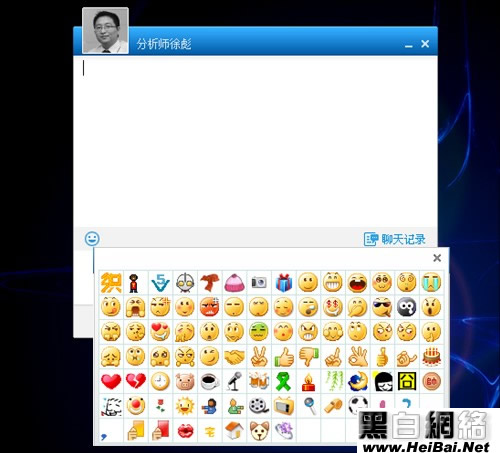Image resolution: width=500 pixels, height=453 pixels.
Task: Insert the broken heart emoticon
Action: tap(136, 381)
